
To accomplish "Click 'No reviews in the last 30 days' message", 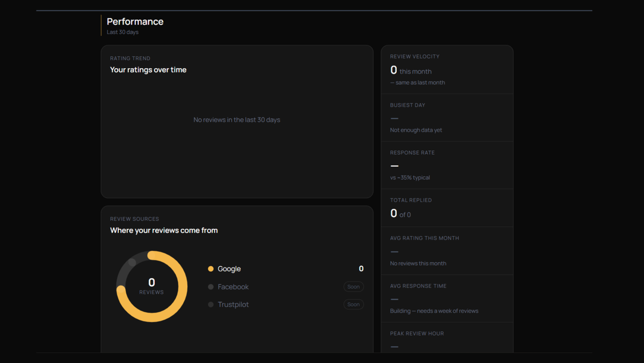I will tap(236, 120).
